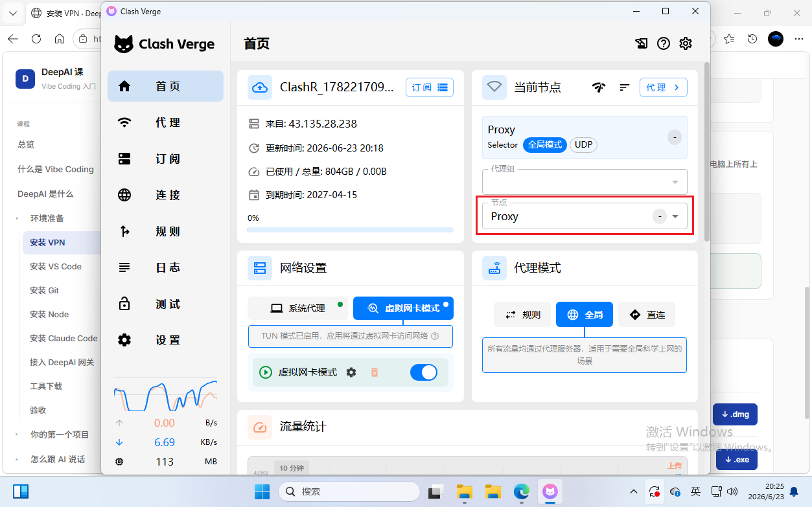Open the 设置 page in sidebar
The height and width of the screenshot is (507, 812).
pyautogui.click(x=165, y=340)
